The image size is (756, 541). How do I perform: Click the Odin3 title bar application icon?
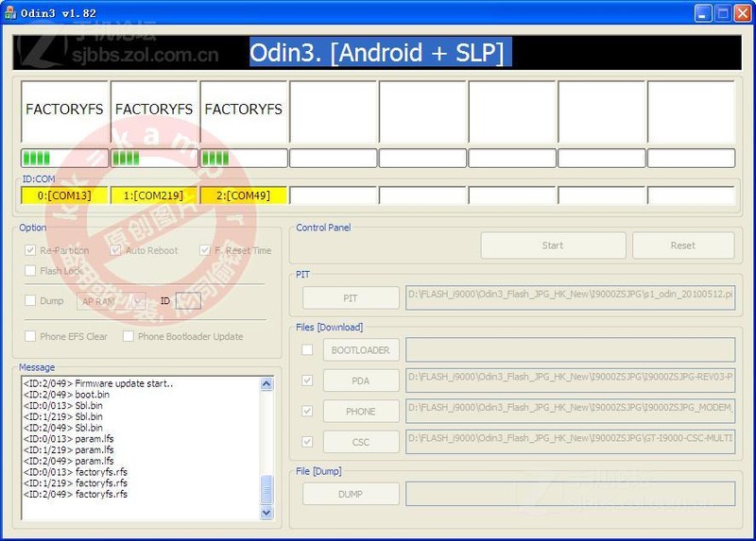[x=10, y=12]
